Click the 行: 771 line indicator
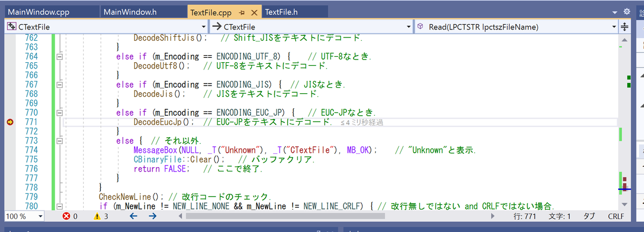Image resolution: width=644 pixels, height=232 pixels. [x=525, y=216]
